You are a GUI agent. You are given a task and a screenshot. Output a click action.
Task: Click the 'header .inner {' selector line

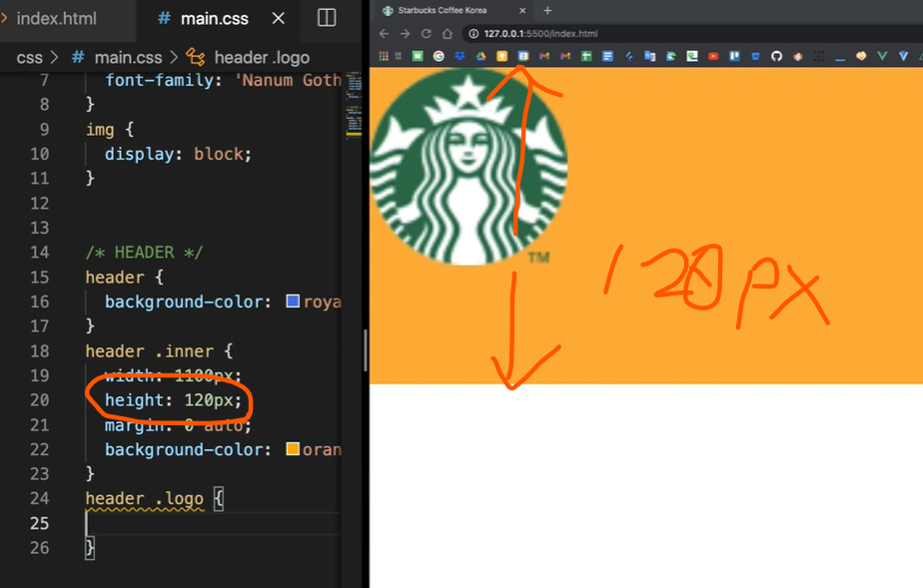click(159, 351)
